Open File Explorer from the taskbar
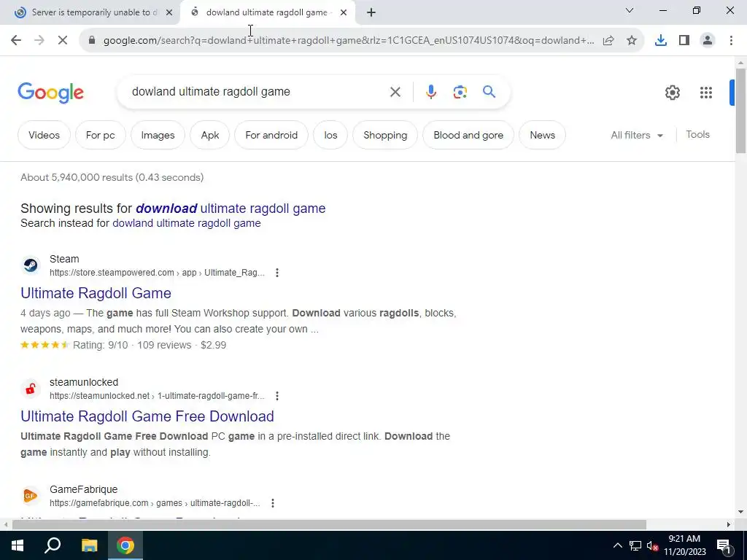The width and height of the screenshot is (747, 560). pos(89,545)
